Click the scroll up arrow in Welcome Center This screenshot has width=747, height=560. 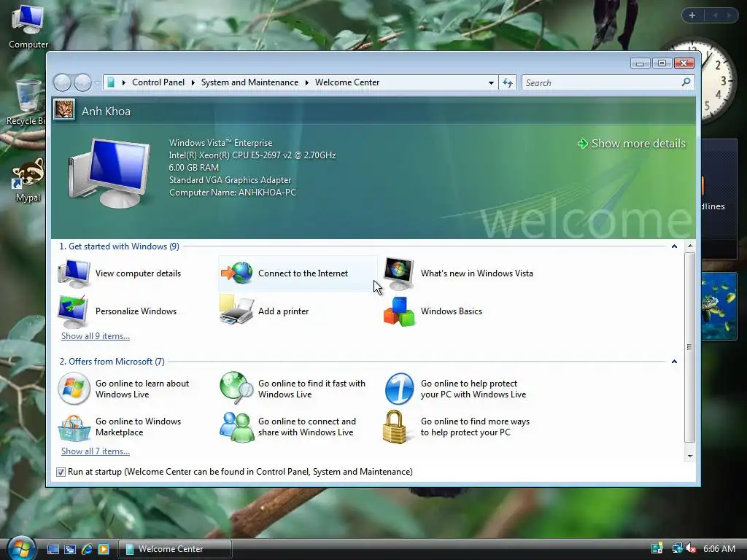click(690, 246)
